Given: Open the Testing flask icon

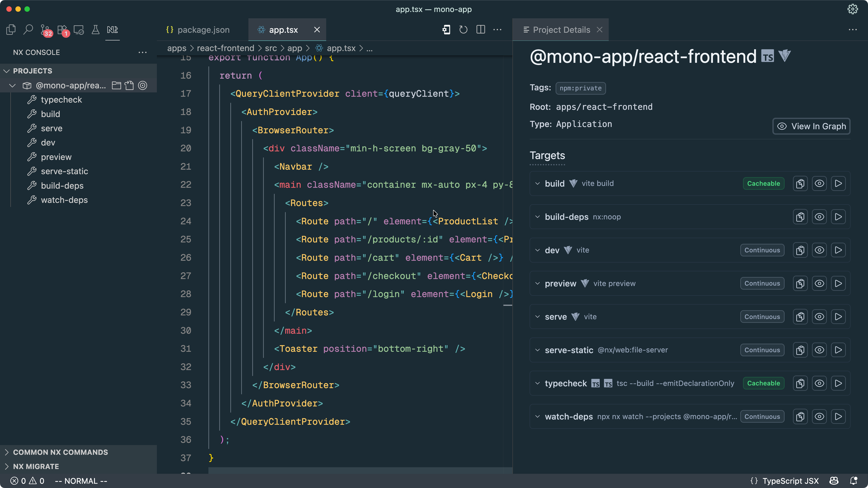Looking at the screenshot, I should coord(95,30).
